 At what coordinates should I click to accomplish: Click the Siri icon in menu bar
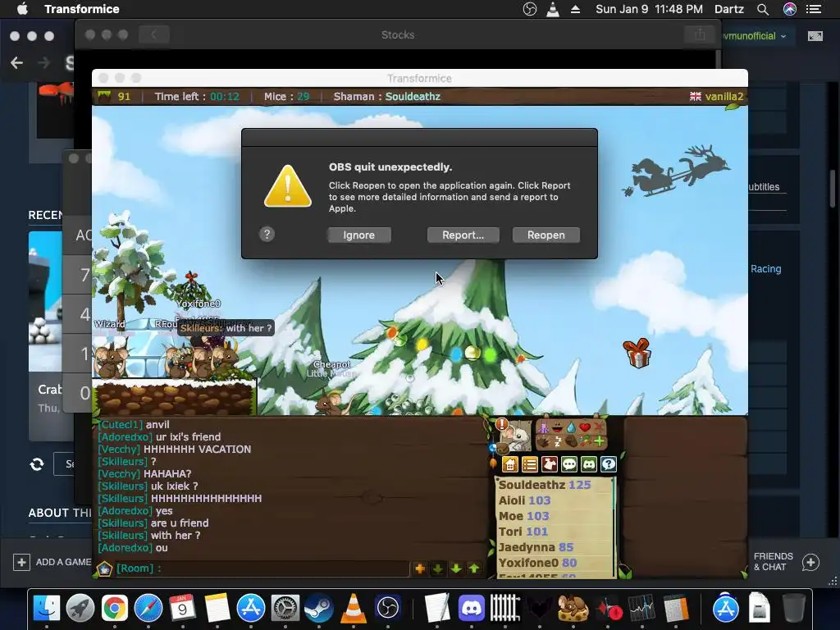(790, 9)
